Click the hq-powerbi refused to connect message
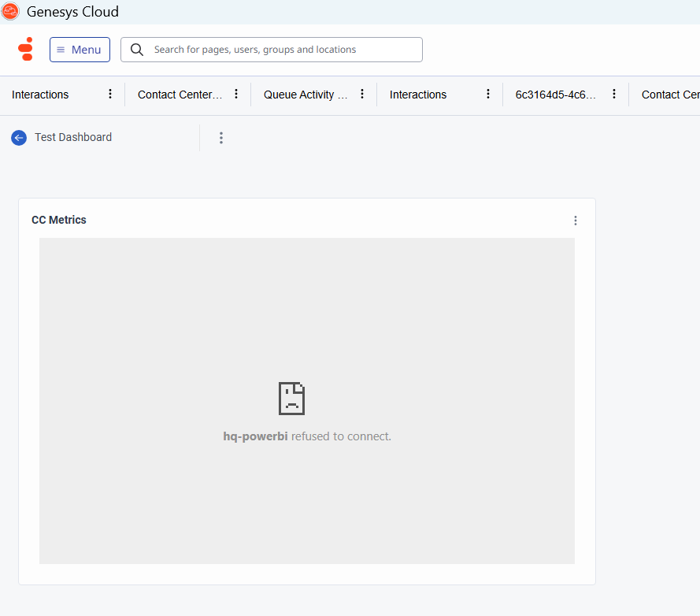700x616 pixels. click(x=307, y=436)
